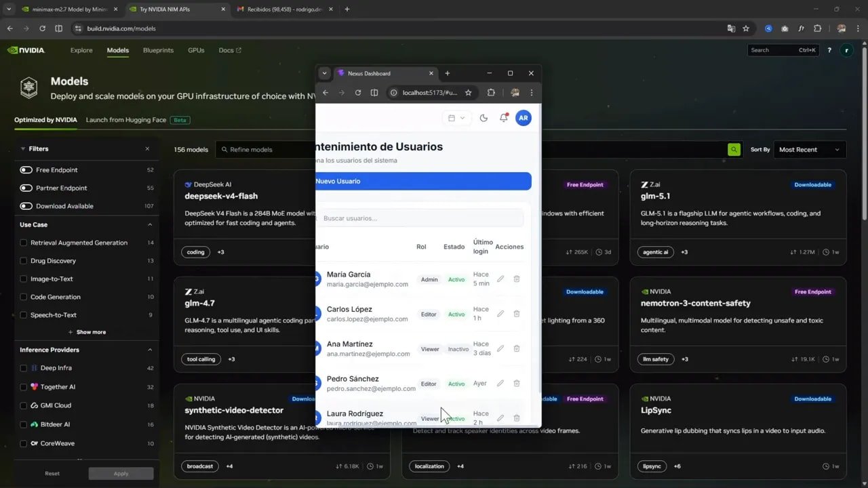Focus the Buscar usuarios search field
This screenshot has width=868, height=488.
pos(420,218)
